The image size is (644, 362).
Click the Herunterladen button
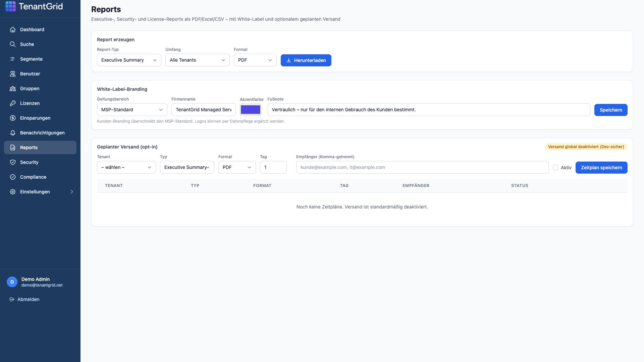coord(306,60)
